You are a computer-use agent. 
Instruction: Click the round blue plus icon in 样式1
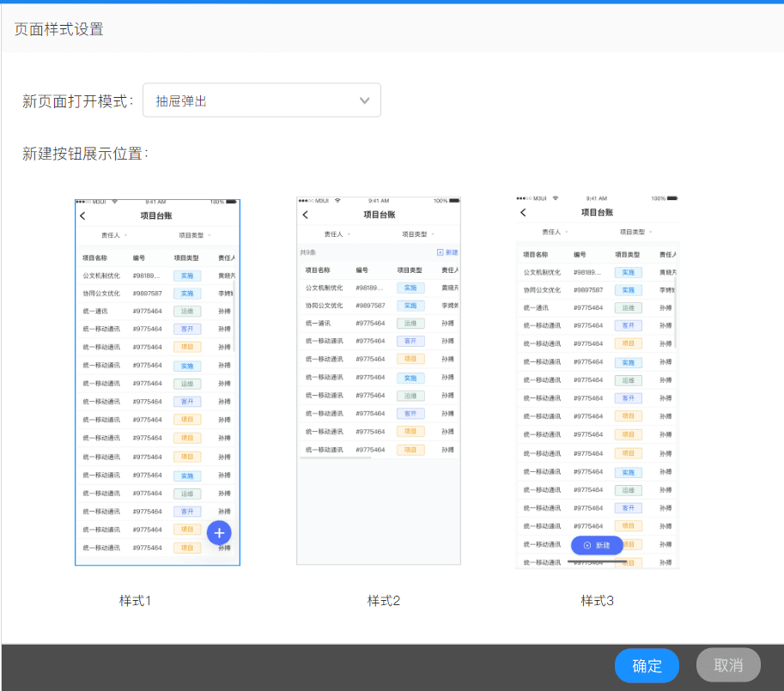pos(219,533)
